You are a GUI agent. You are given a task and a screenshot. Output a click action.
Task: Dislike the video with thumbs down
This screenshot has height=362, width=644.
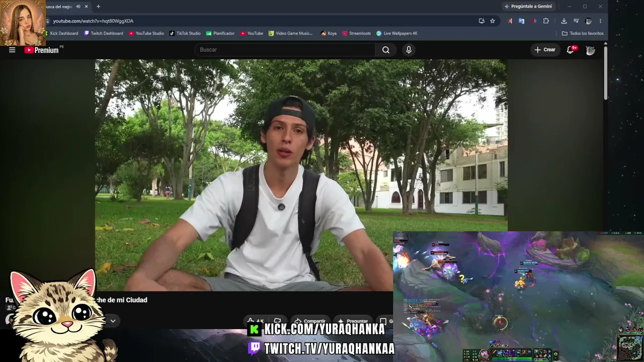pos(277,321)
